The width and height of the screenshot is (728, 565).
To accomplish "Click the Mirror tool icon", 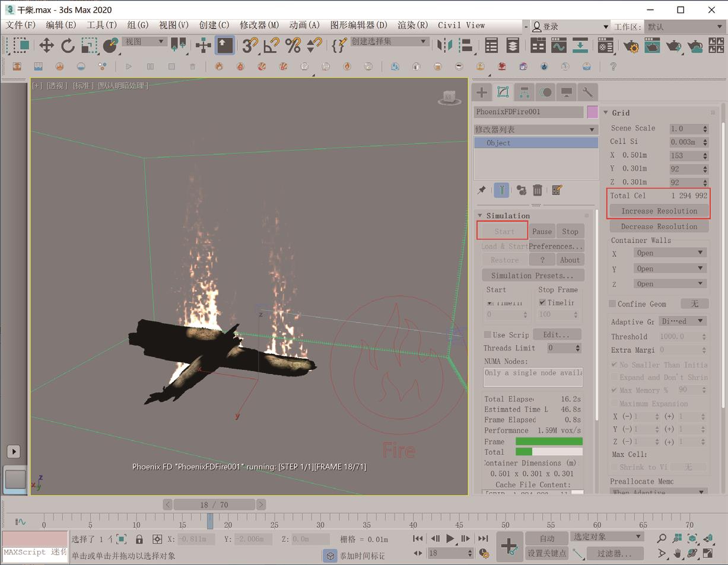I will pos(444,46).
